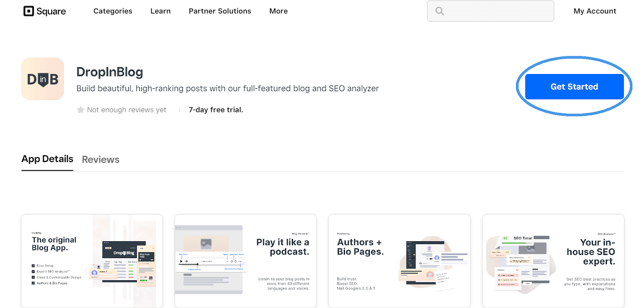644x308 pixels.
Task: Open the Categories dropdown menu
Action: coord(113,11)
